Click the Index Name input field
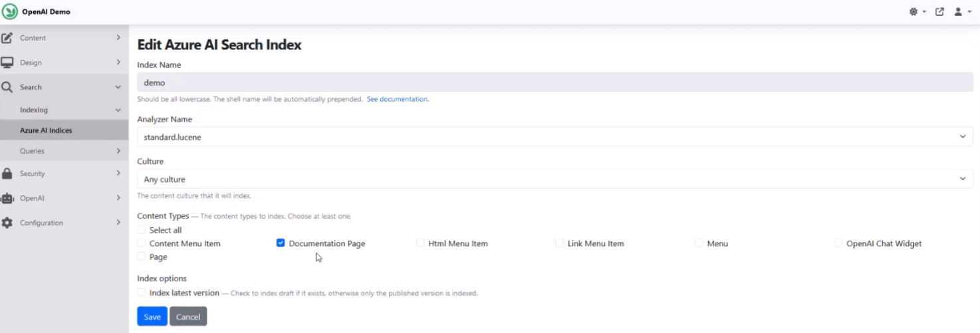Screen dimensions: 980x333 (x=555, y=82)
